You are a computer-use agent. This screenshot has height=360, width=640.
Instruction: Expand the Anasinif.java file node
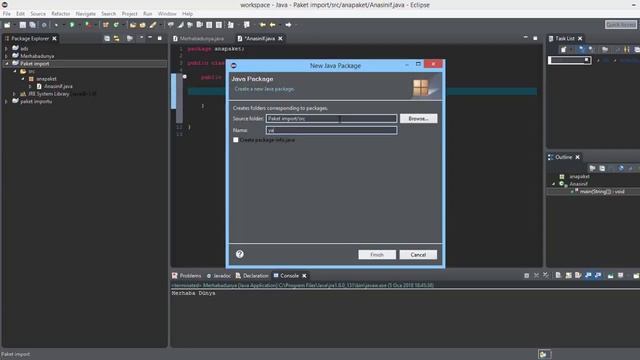click(30, 87)
